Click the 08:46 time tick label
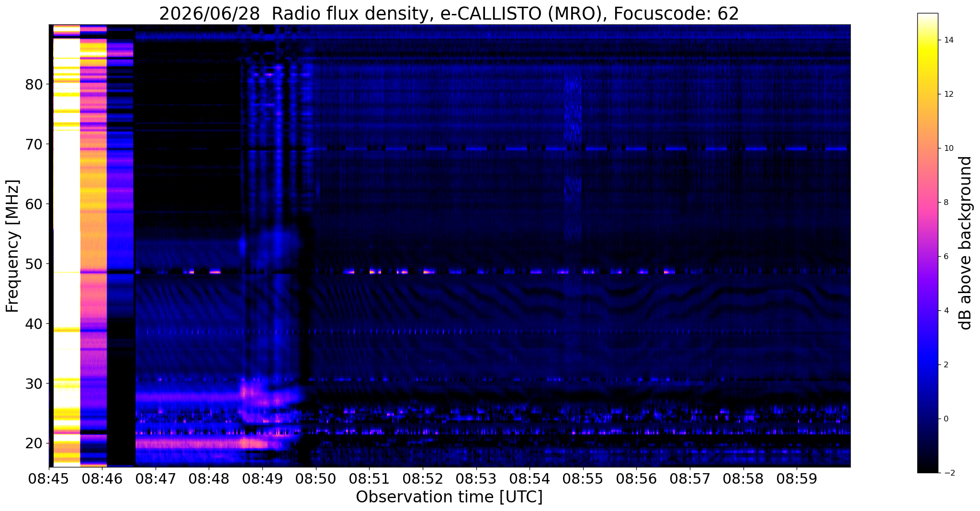 (102, 478)
